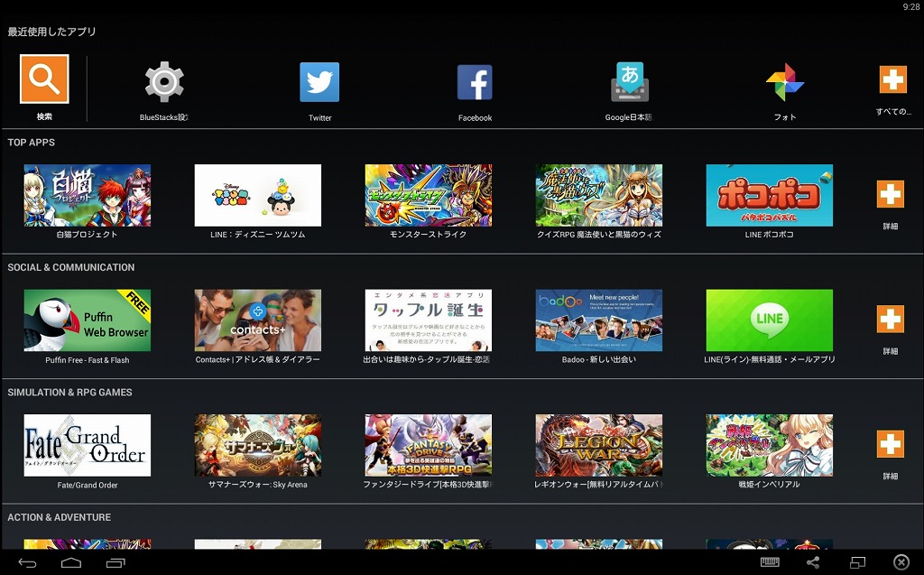
Task: Open the タップル誕生 app thumbnail
Action: [x=429, y=320]
